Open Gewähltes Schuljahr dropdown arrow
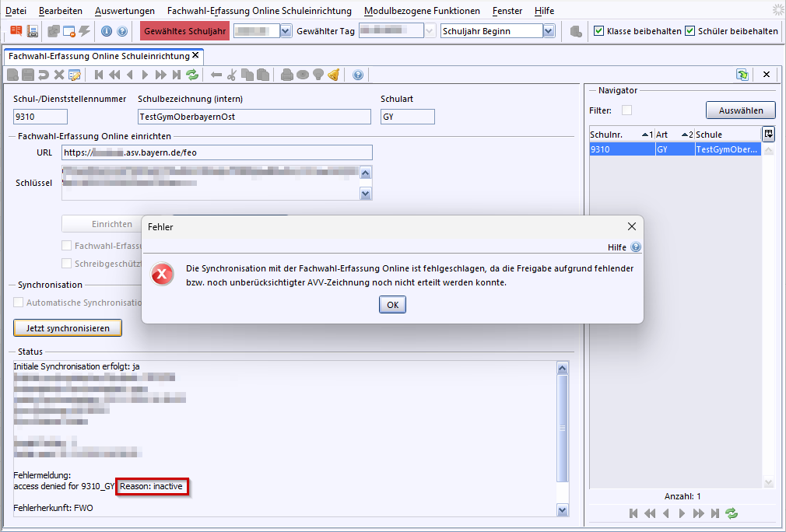Screen dimensions: 786x532 point(286,31)
